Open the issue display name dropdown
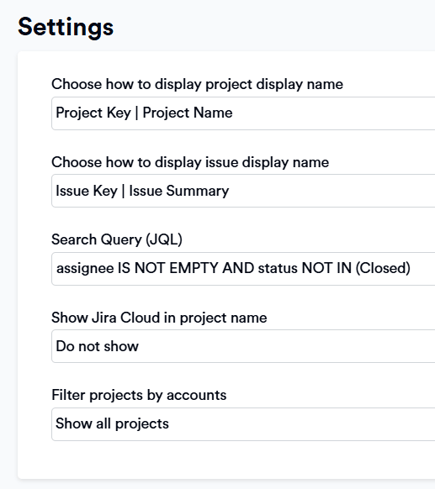The image size is (435, 489). (x=243, y=191)
